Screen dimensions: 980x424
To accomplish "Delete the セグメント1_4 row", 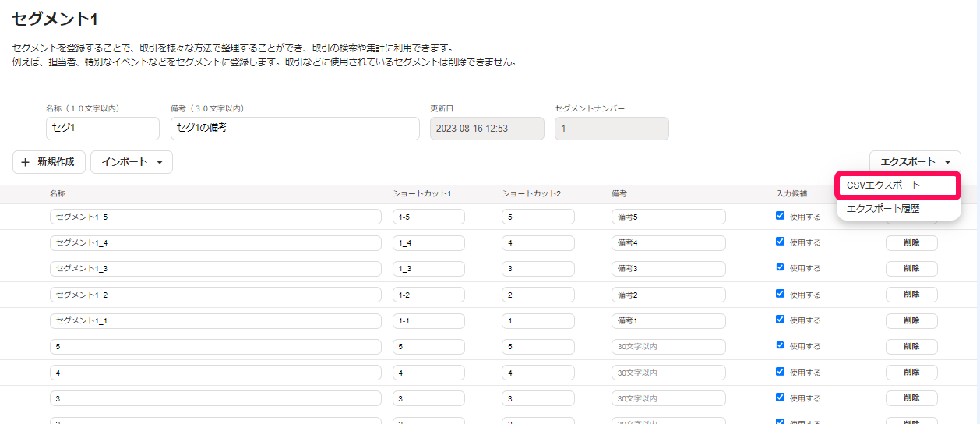I will click(911, 243).
